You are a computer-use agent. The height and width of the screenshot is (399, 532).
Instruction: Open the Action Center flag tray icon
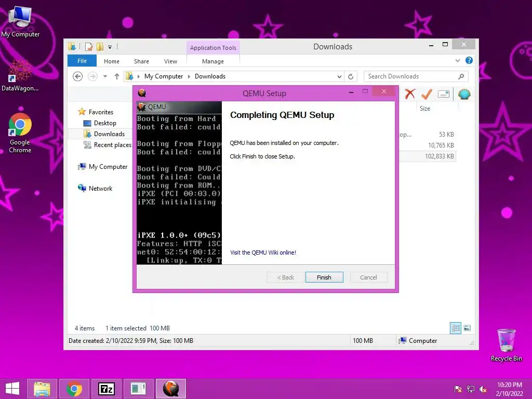pyautogui.click(x=458, y=389)
